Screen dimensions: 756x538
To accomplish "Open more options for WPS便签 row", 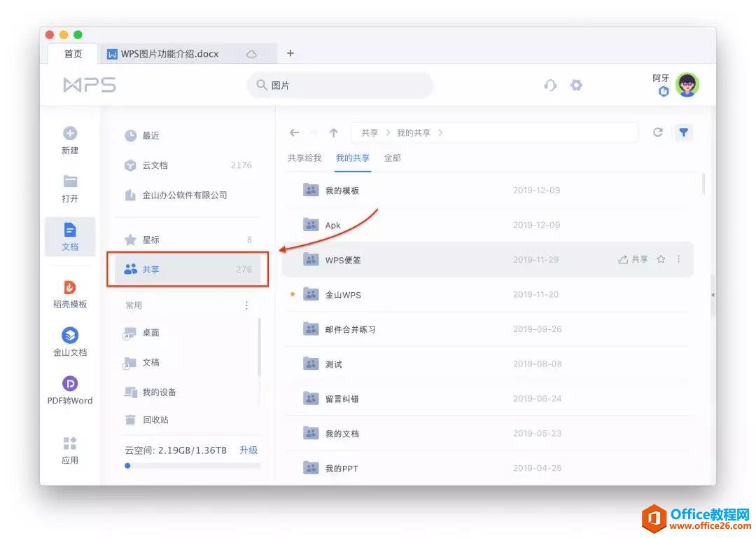I will [x=679, y=259].
